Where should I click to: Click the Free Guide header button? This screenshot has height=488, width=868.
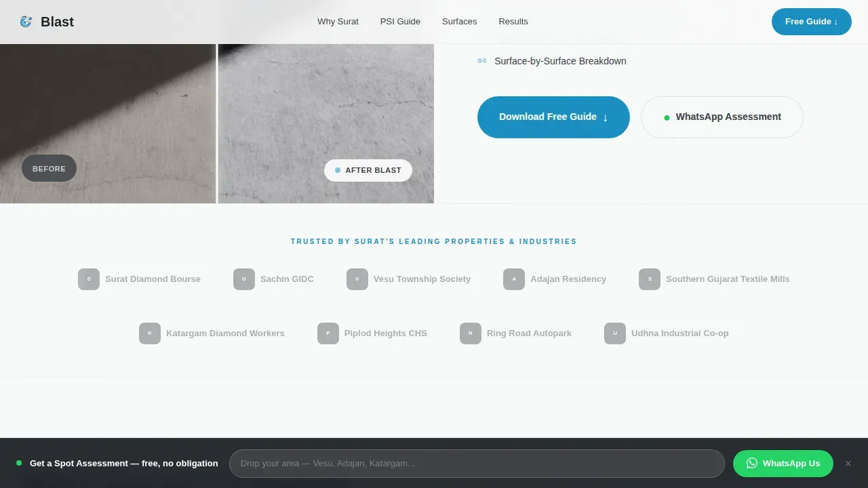tap(812, 22)
